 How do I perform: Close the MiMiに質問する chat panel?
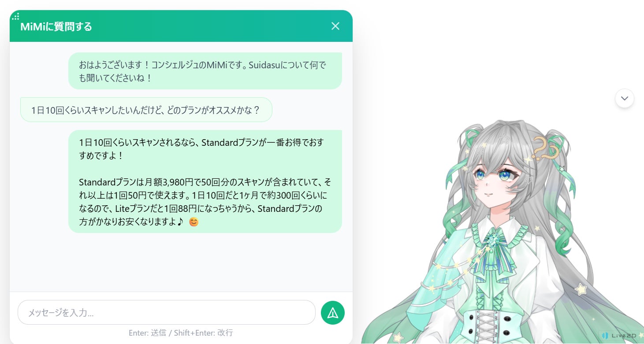[x=335, y=26]
